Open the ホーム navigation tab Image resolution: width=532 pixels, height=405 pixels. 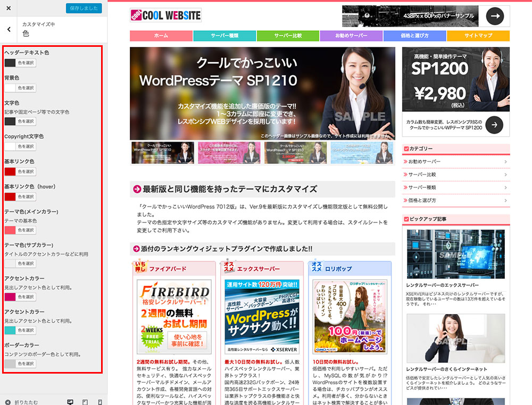point(161,36)
